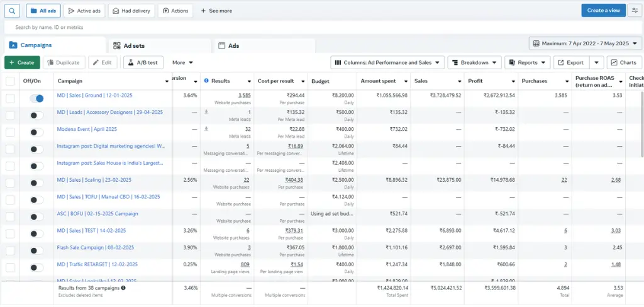Turn on MD Traffic RETARGET toggle

pos(36,267)
